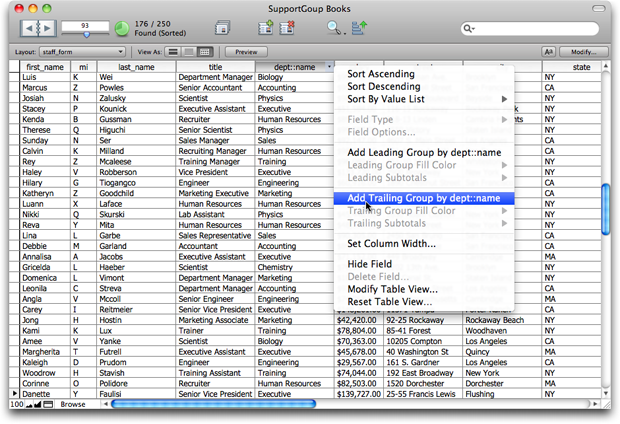Click the Find magnifying glass icon
Viewport: 620px width, 424px height.
(x=333, y=28)
